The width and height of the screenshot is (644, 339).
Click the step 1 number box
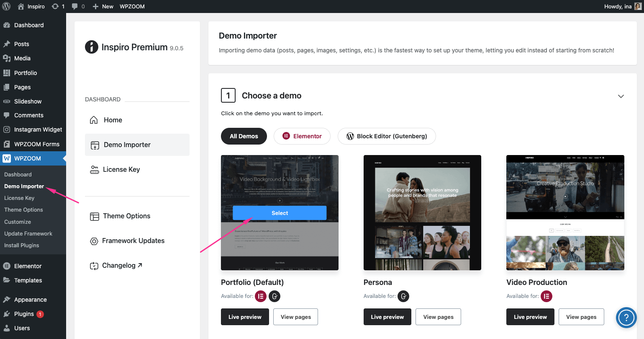(x=228, y=96)
